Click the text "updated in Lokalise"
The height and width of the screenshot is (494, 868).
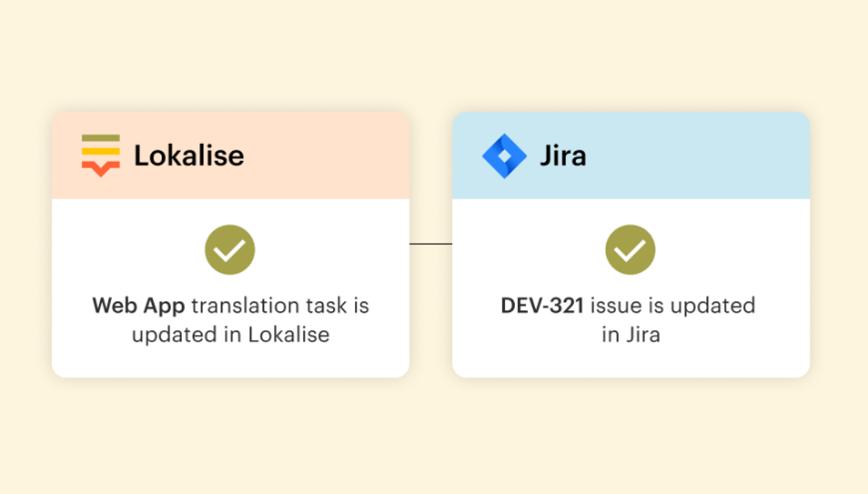[x=230, y=335]
